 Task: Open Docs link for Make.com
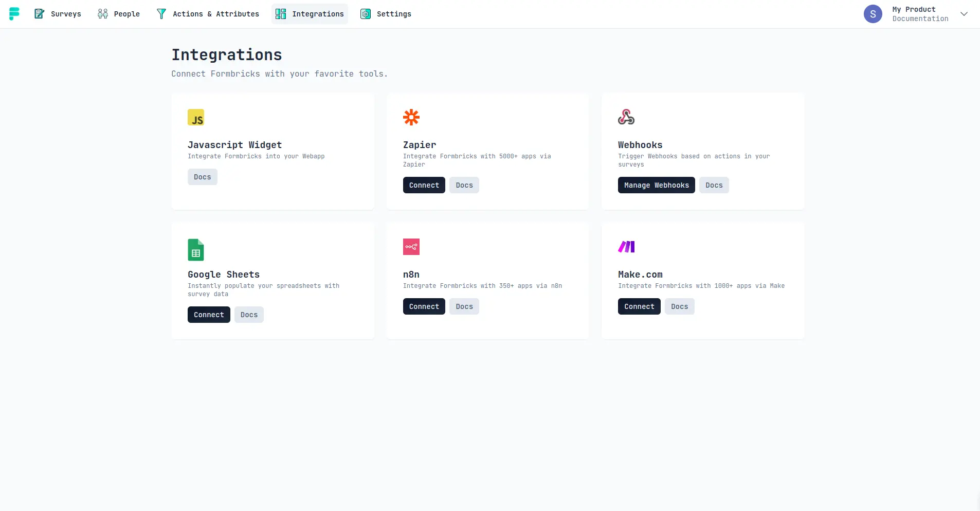(x=679, y=306)
